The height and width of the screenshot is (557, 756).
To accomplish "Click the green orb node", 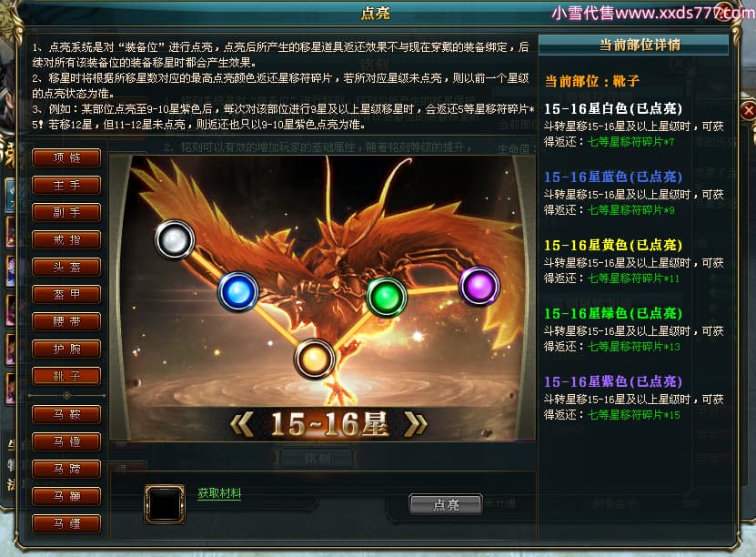I will coord(387,297).
